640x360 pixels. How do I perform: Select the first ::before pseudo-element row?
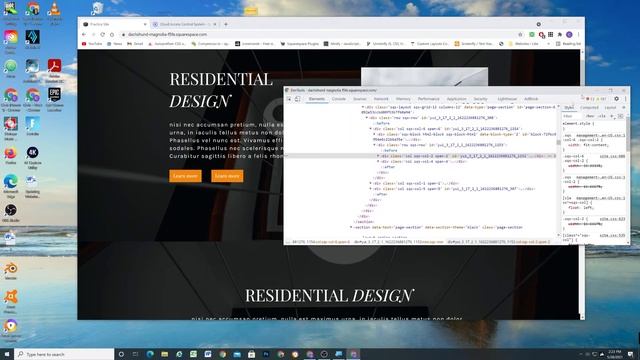(382, 123)
